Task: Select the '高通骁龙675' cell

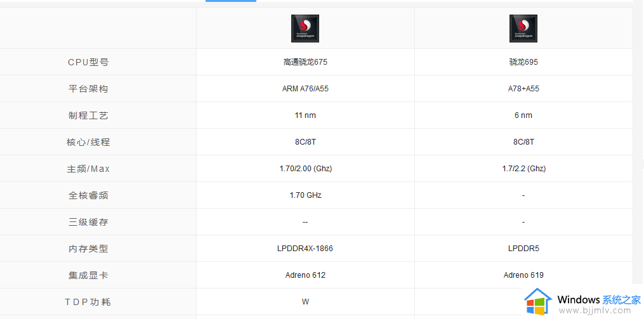Action: coord(305,62)
